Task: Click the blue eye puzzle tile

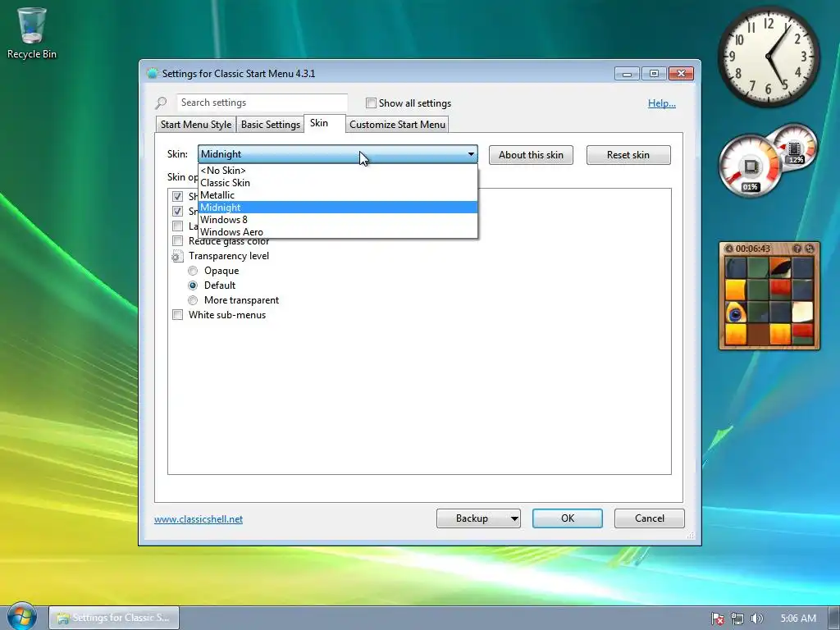Action: (735, 313)
